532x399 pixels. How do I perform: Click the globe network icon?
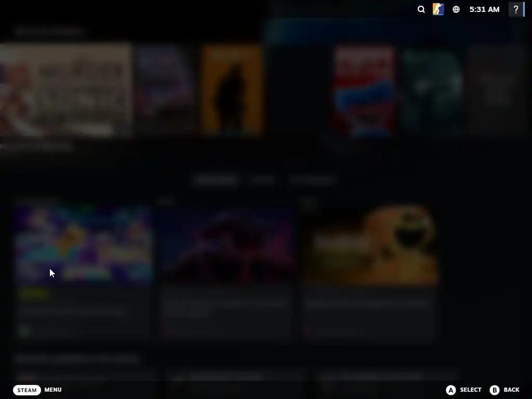[x=456, y=9]
